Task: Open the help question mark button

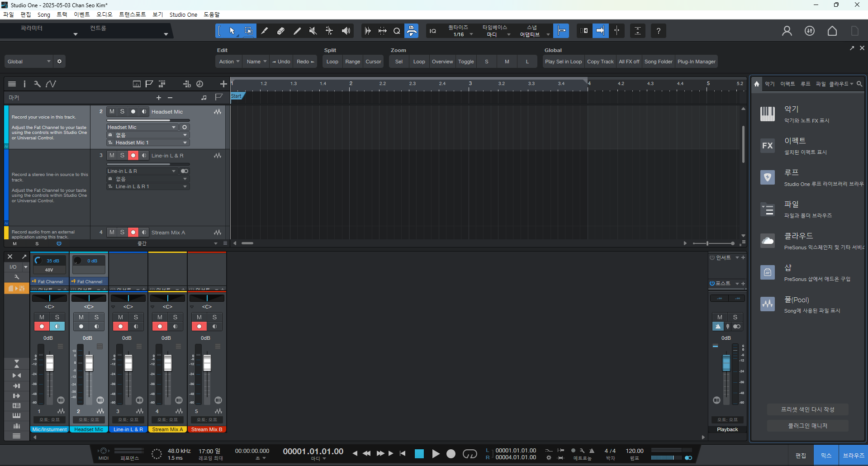Action: click(659, 31)
